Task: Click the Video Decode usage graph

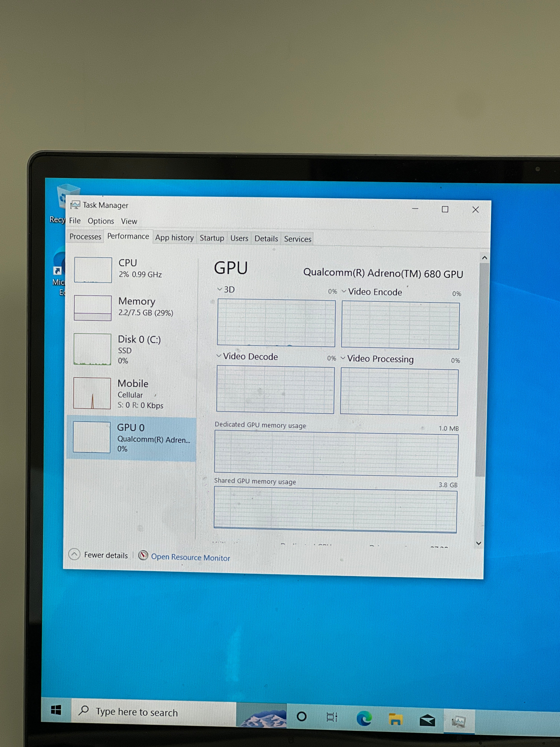Action: tap(275, 390)
